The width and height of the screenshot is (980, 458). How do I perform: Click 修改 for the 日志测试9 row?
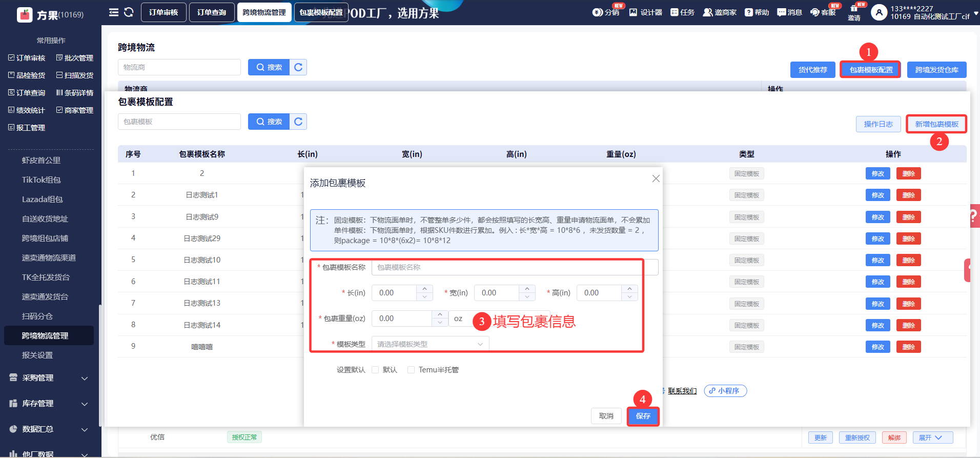878,217
